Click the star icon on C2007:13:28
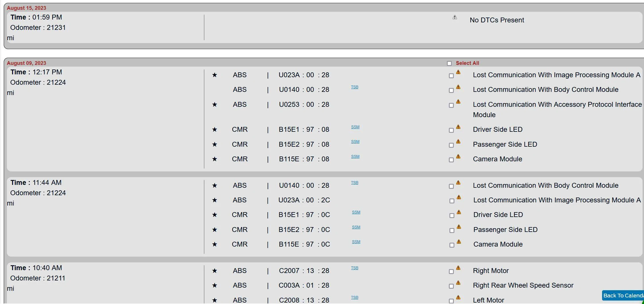Image resolution: width=644 pixels, height=304 pixels. click(214, 271)
